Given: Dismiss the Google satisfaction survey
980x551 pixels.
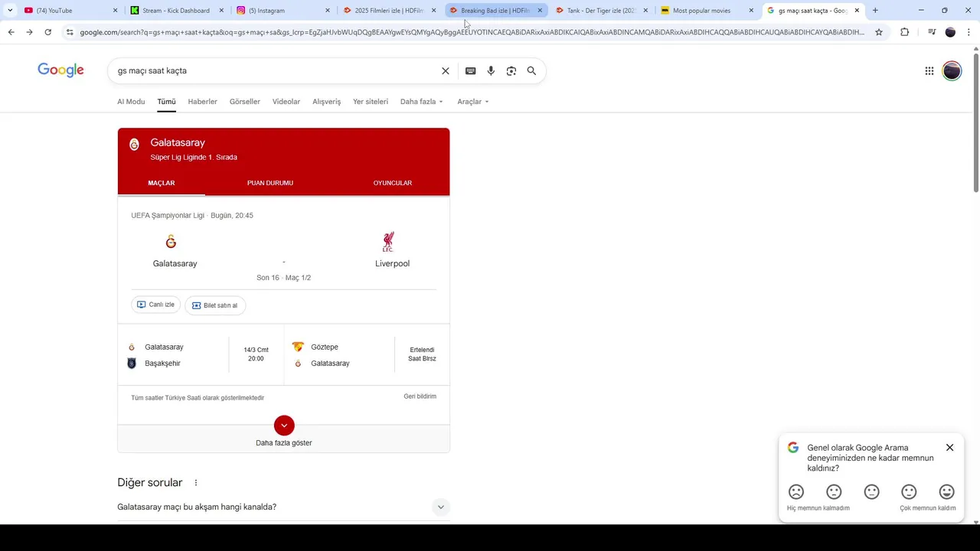Looking at the screenshot, I should point(949,448).
